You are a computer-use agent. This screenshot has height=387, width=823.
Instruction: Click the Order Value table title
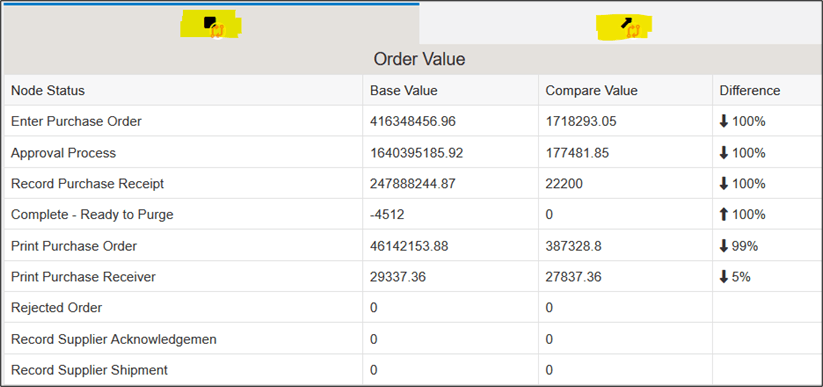419,59
